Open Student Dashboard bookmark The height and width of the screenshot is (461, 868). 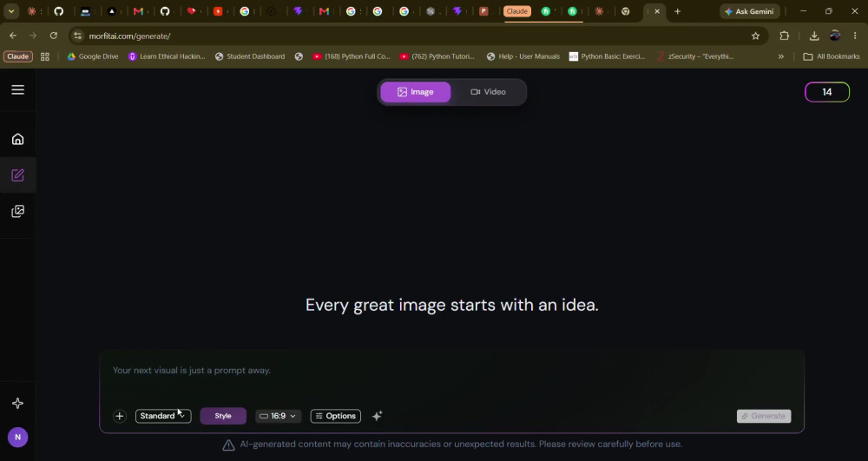(x=250, y=56)
